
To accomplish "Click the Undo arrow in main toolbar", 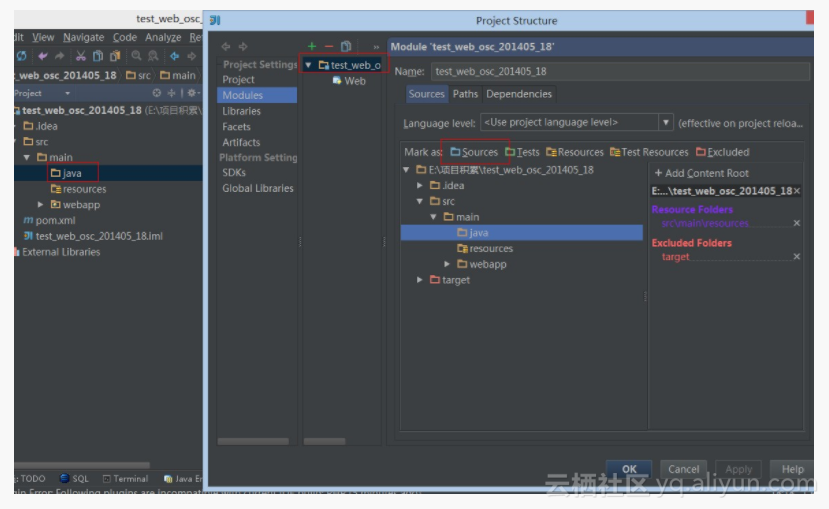I will [x=42, y=55].
